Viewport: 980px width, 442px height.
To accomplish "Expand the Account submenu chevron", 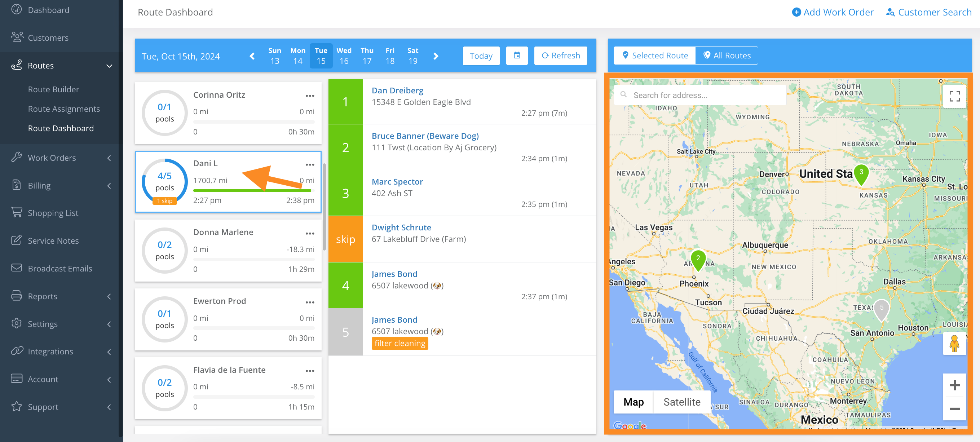I will coord(109,379).
